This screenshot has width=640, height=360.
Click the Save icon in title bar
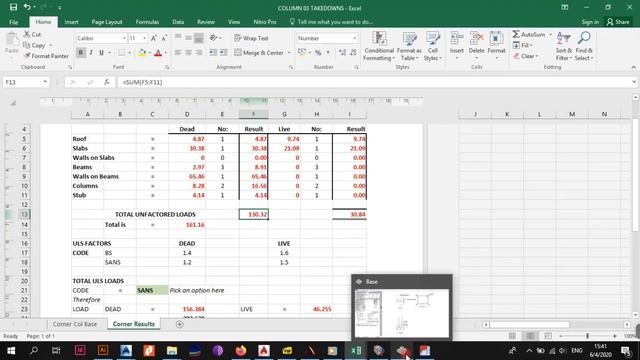point(13,7)
